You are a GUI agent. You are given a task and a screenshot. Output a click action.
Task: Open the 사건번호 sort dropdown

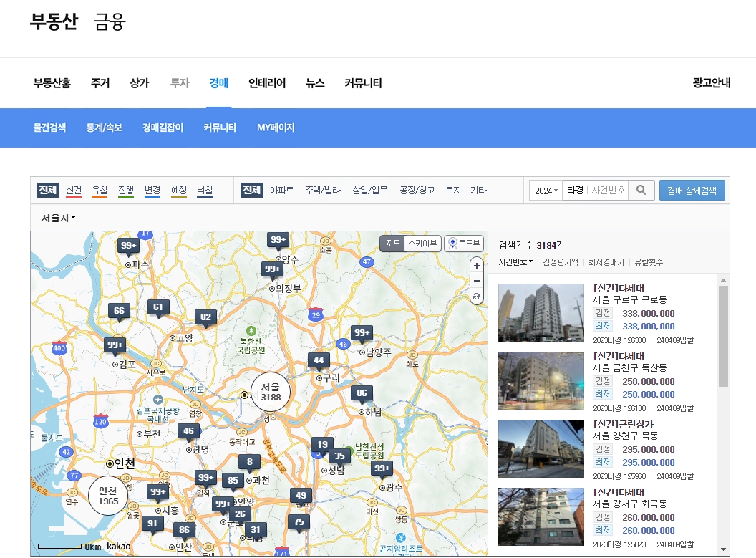click(x=516, y=263)
